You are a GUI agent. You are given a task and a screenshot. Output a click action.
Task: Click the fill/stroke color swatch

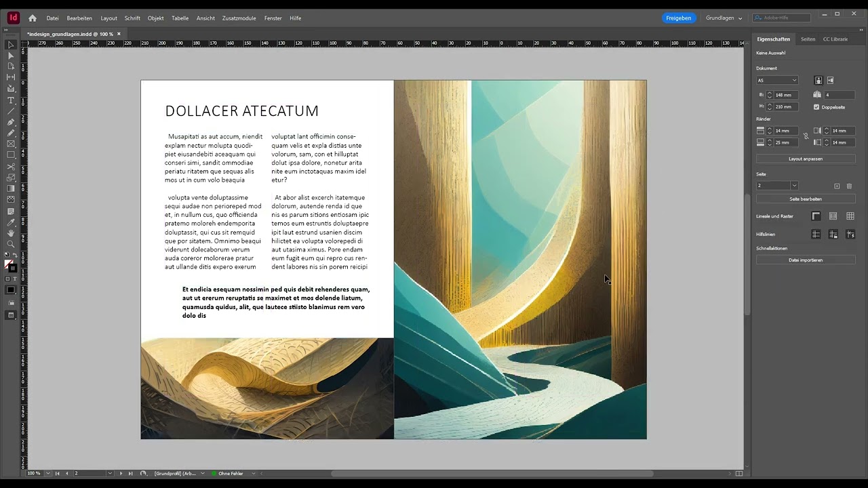point(10,266)
